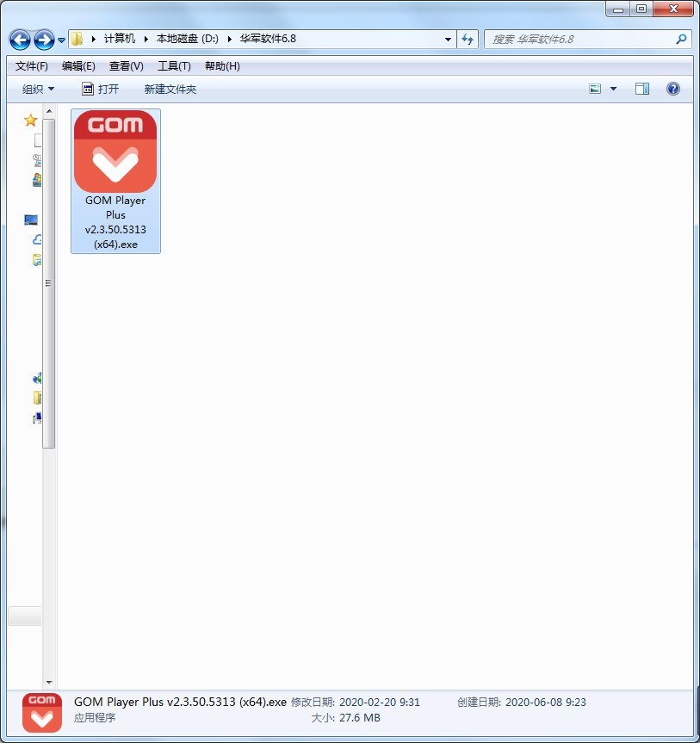Open the 文件(F) menu

point(31,66)
